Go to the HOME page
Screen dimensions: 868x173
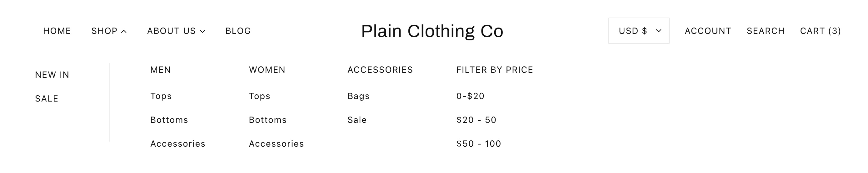(x=57, y=31)
